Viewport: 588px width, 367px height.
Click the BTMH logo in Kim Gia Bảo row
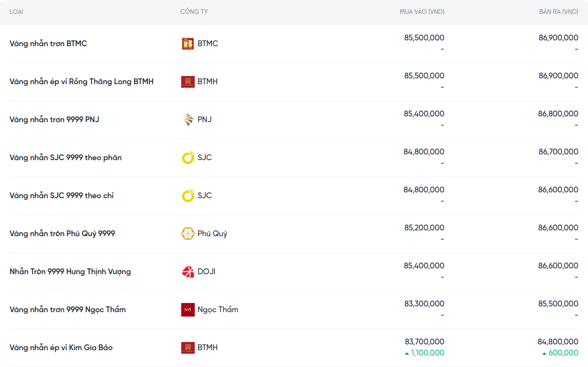coord(188,348)
